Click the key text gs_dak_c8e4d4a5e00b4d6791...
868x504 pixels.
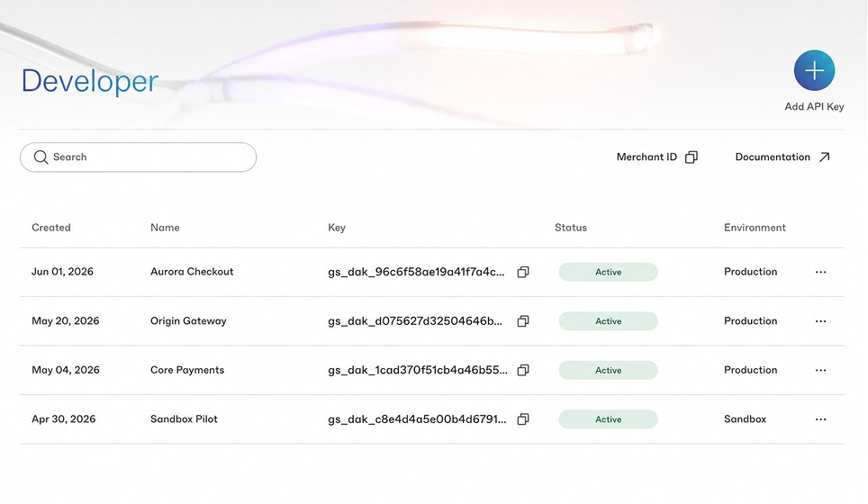tap(417, 419)
